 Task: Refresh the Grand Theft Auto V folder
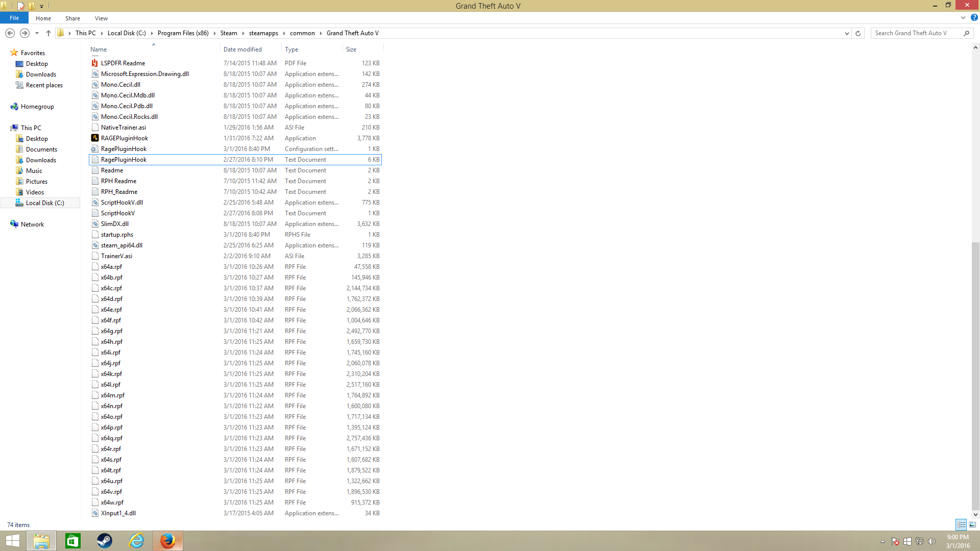pyautogui.click(x=858, y=33)
